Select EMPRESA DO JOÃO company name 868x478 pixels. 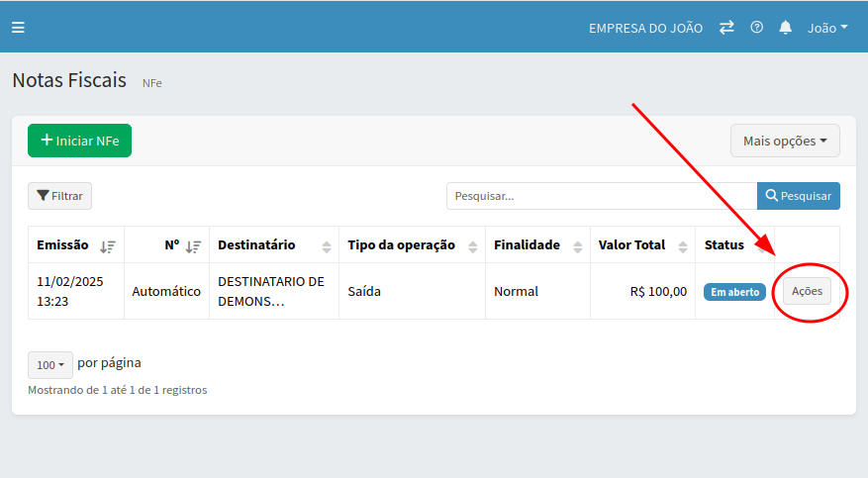tap(645, 28)
